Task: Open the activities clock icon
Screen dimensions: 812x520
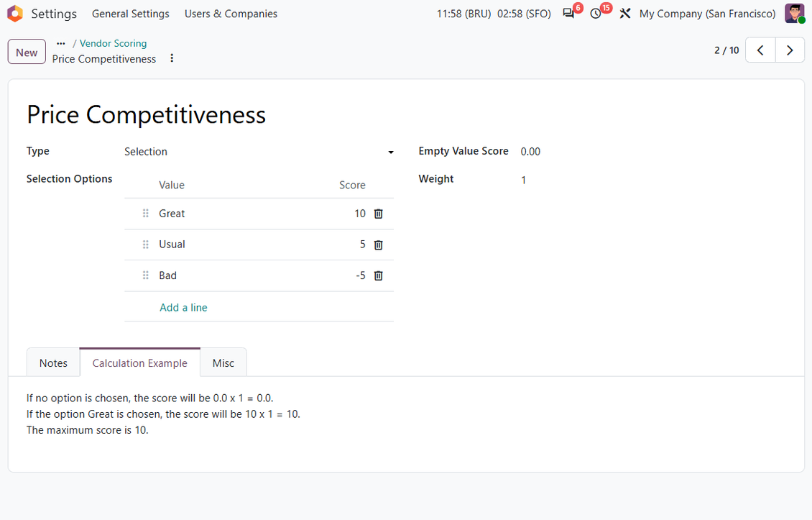Action: pos(596,14)
